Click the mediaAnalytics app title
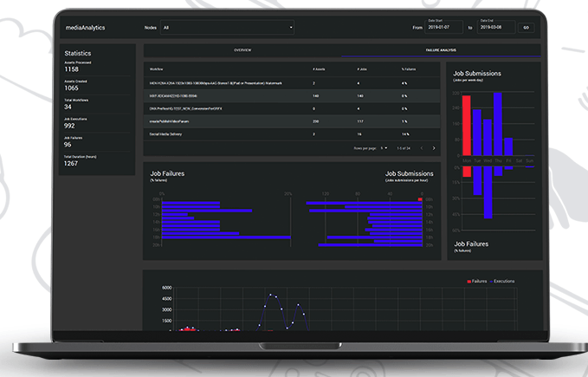This screenshot has width=588, height=377. pos(85,28)
